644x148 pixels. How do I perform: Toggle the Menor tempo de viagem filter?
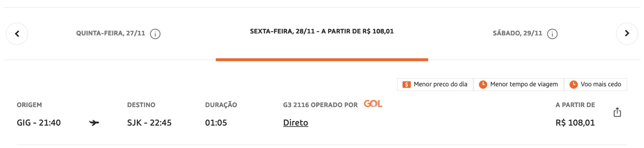coord(518,84)
